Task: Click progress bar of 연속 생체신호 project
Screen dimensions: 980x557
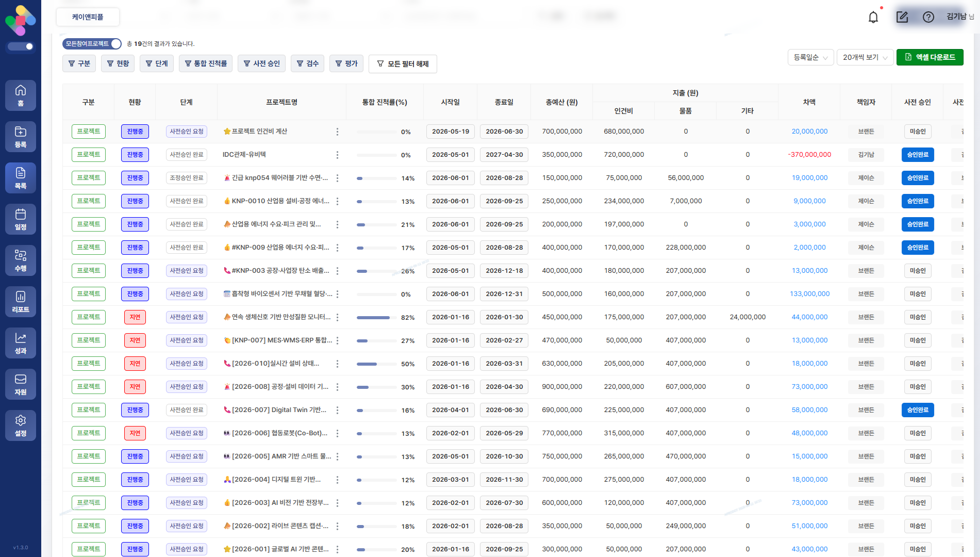Action: [377, 318]
